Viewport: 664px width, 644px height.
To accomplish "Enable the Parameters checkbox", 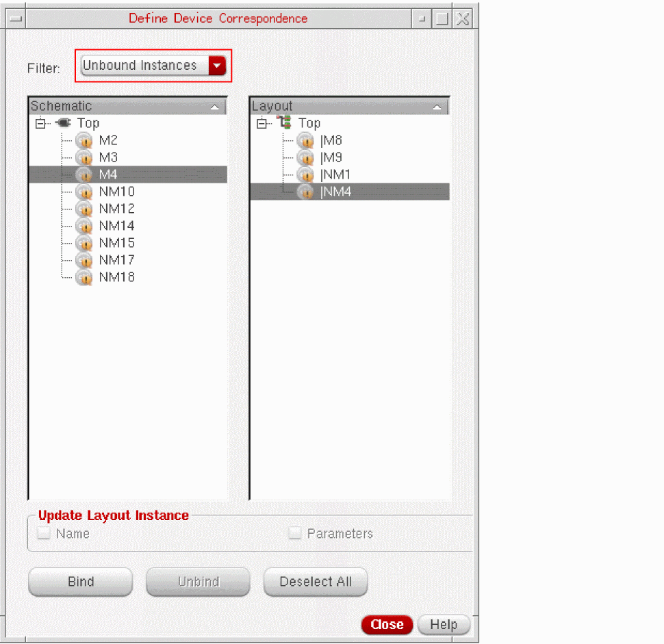I will 295,533.
